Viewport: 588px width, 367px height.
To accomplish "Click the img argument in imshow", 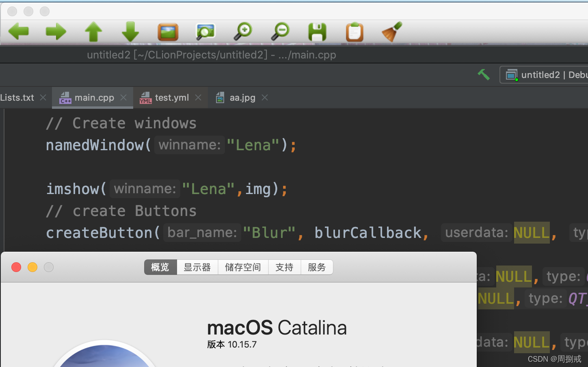I will coord(258,189).
